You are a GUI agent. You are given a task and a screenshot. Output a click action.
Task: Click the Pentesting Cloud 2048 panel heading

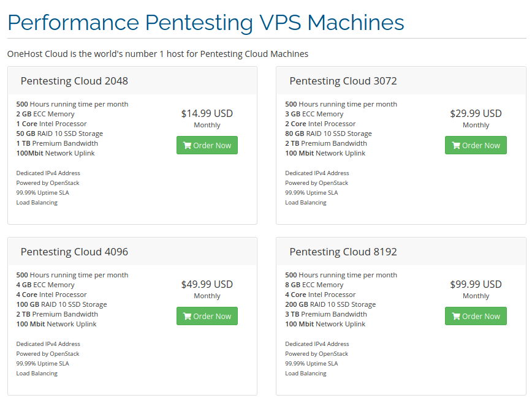pyautogui.click(x=74, y=81)
